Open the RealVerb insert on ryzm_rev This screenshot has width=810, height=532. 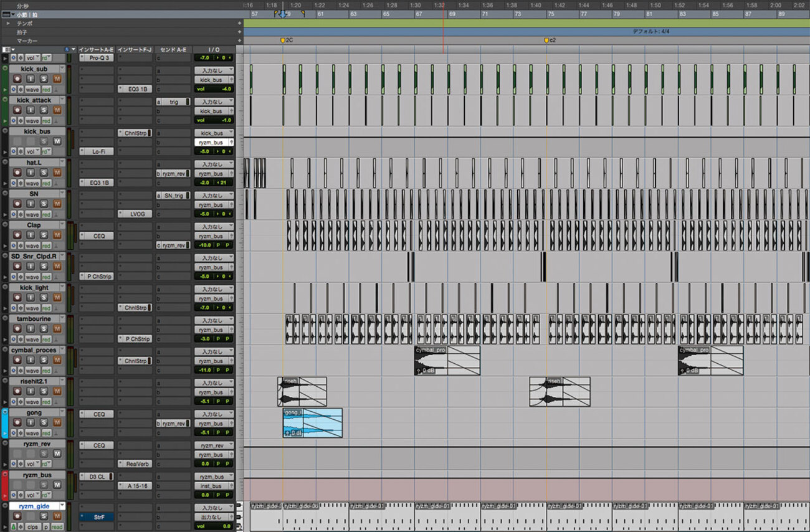(135, 464)
